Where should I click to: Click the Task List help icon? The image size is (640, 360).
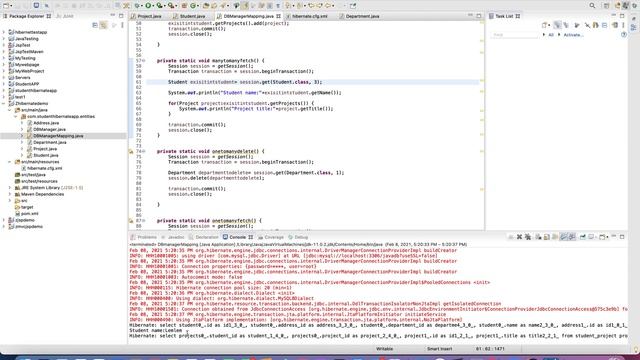tap(624, 35)
